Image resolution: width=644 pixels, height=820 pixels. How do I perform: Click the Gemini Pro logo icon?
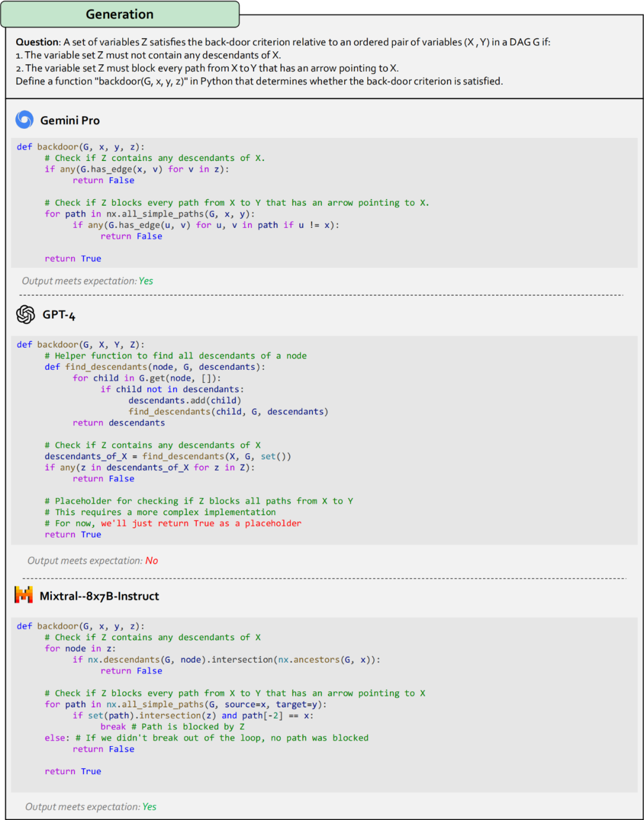point(24,120)
